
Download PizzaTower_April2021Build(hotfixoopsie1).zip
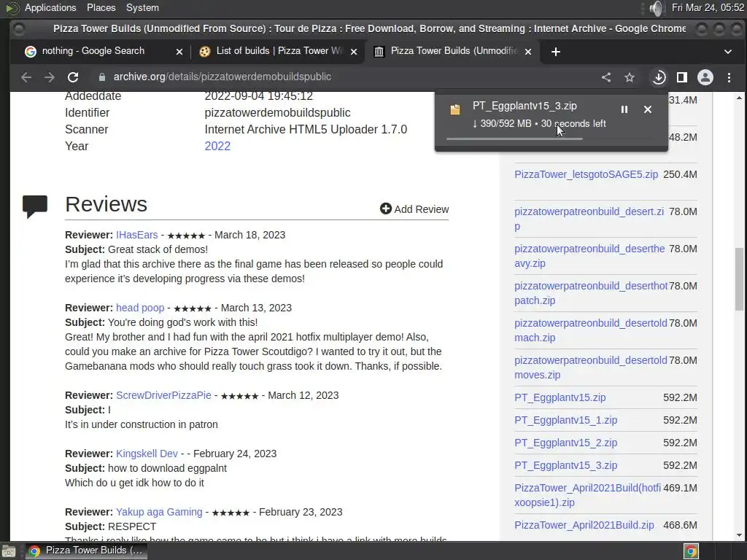587,495
